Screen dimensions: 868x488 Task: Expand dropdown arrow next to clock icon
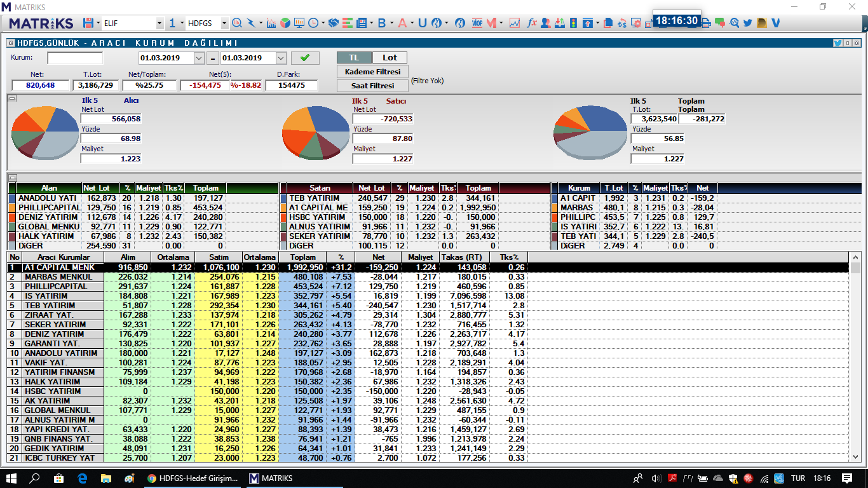point(323,24)
